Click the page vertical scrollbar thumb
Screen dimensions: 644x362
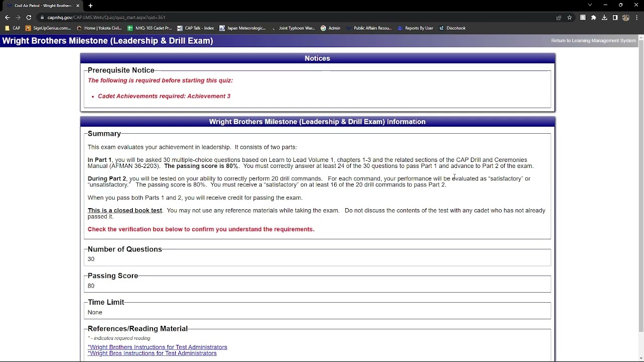click(640, 186)
